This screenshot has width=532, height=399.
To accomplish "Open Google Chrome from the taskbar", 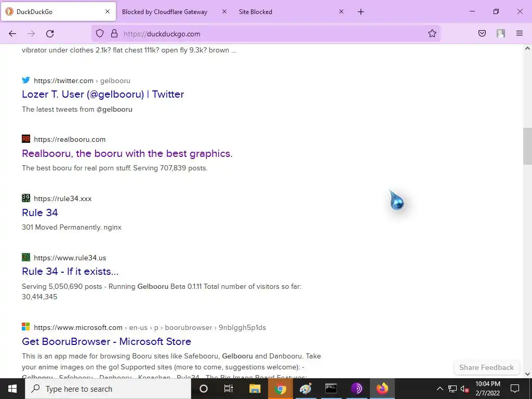I will pyautogui.click(x=280, y=389).
